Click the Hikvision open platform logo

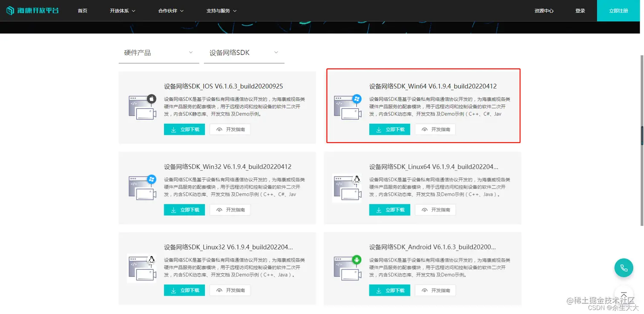pos(33,11)
